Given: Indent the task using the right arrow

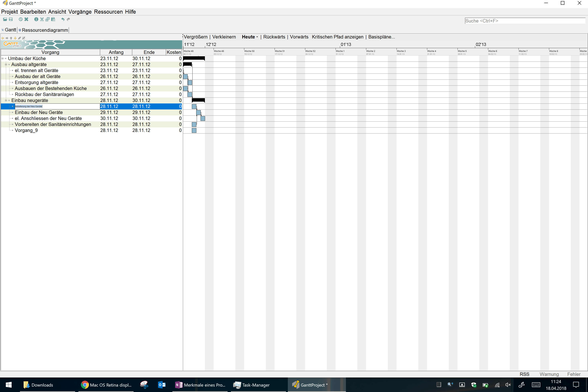Looking at the screenshot, I should point(7,38).
